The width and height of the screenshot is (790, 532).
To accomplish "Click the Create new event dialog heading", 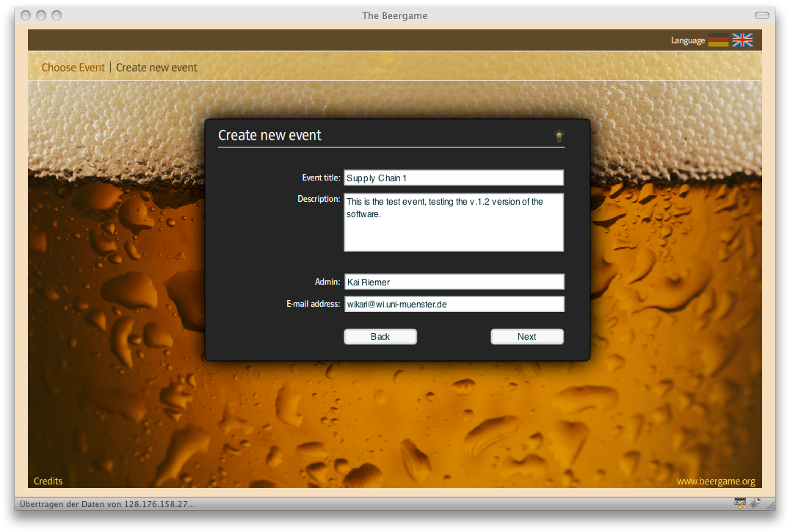I will (269, 136).
